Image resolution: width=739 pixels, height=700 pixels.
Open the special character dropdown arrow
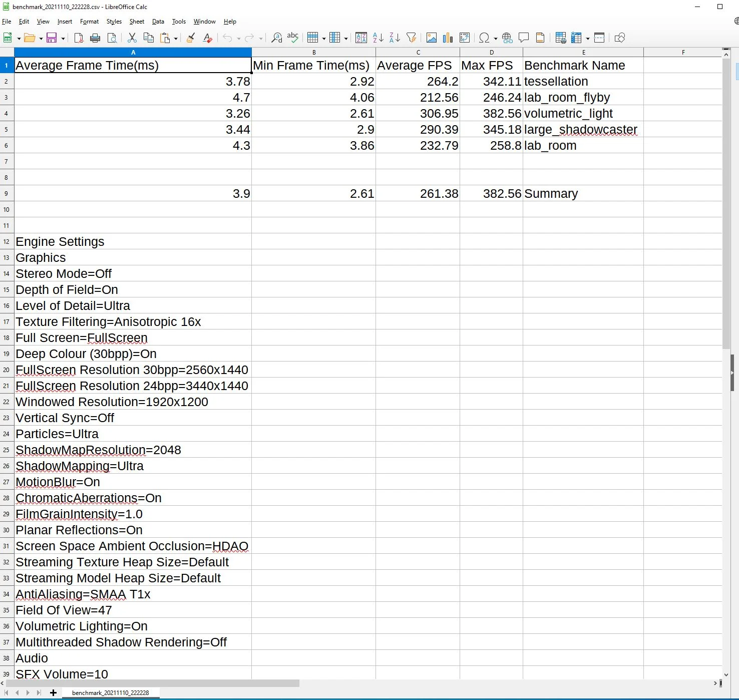click(496, 39)
